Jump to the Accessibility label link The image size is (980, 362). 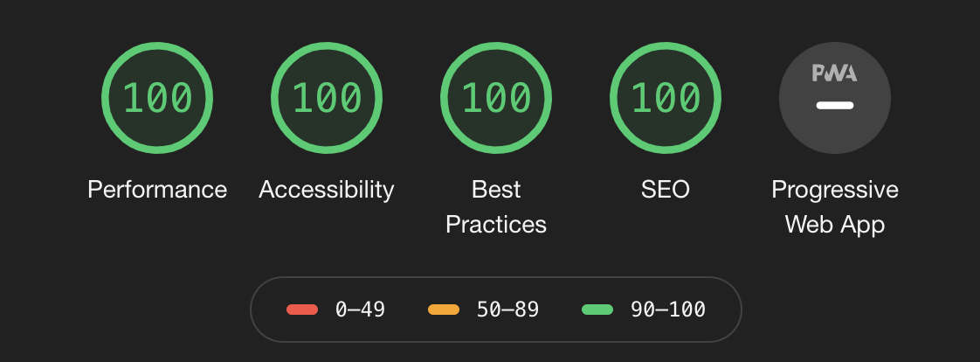[x=327, y=190]
